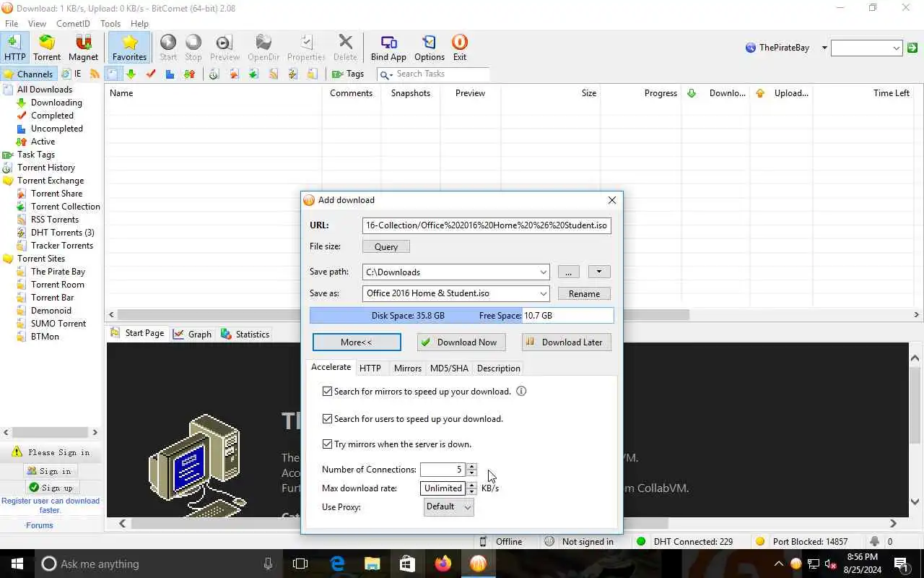Increase Max download rate with up arrow

pyautogui.click(x=471, y=485)
